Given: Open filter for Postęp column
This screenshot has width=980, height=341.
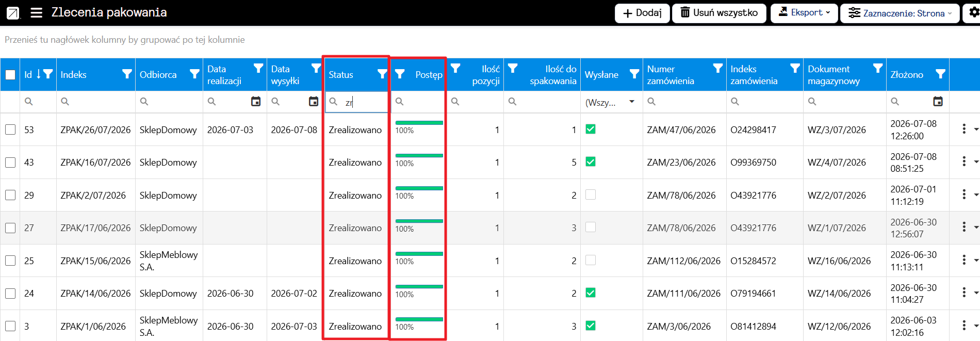Looking at the screenshot, I should [400, 74].
